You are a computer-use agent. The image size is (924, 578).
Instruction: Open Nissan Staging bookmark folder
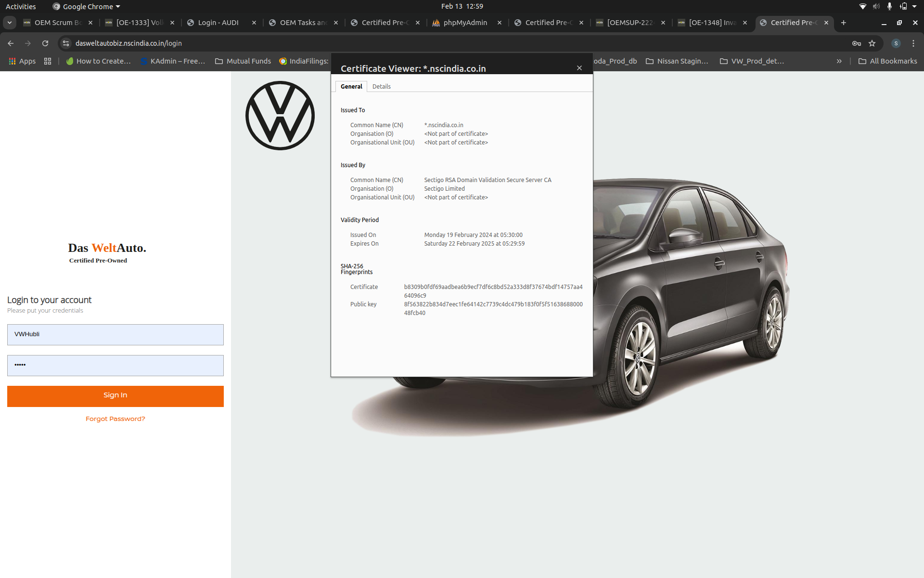[x=677, y=61]
